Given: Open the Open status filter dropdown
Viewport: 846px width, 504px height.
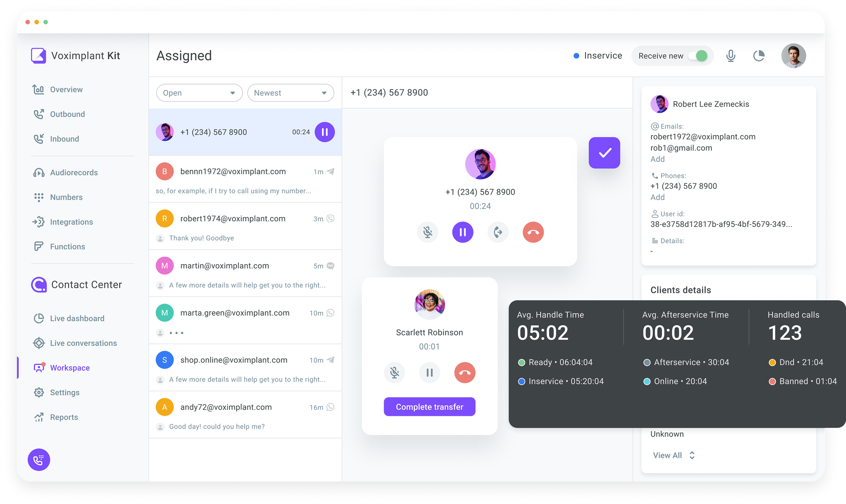Looking at the screenshot, I should click(x=199, y=93).
